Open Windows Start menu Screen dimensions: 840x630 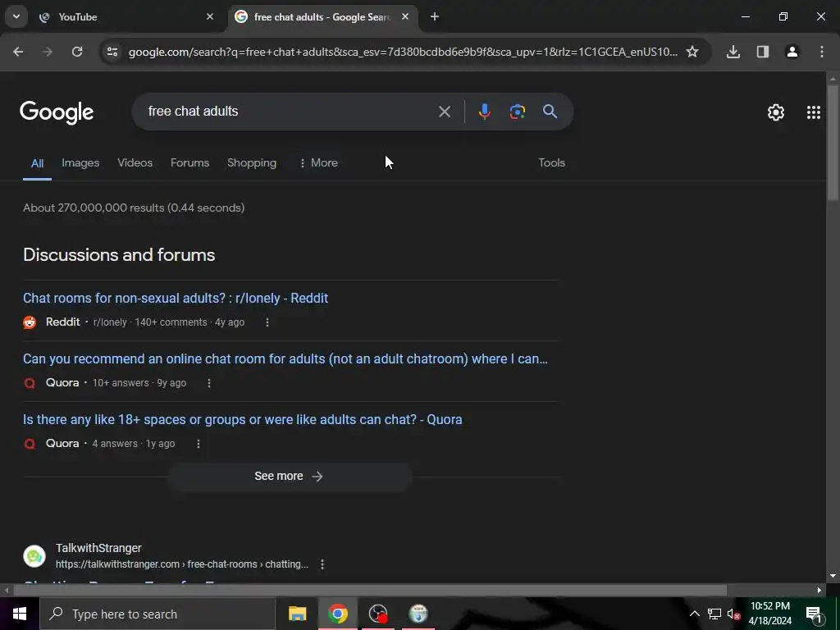[20, 614]
